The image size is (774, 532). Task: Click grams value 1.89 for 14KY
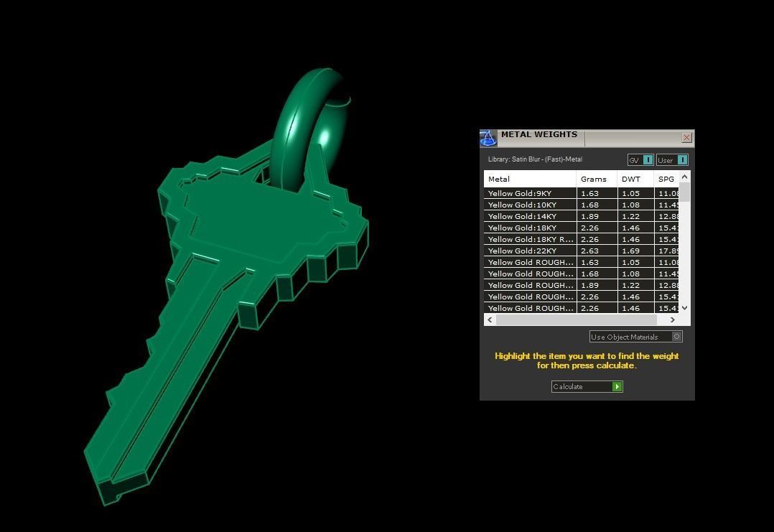point(590,216)
